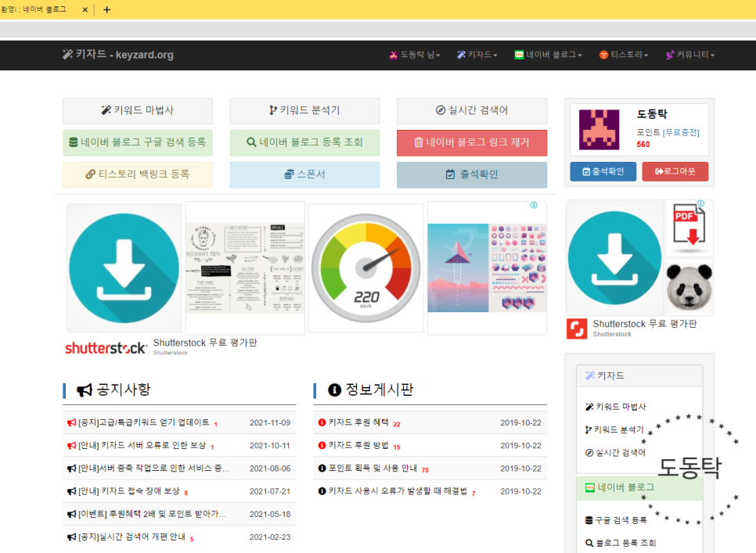Screen dimensions: 756x553
Task: Click the 공지사항 section heading
Action: [113, 390]
